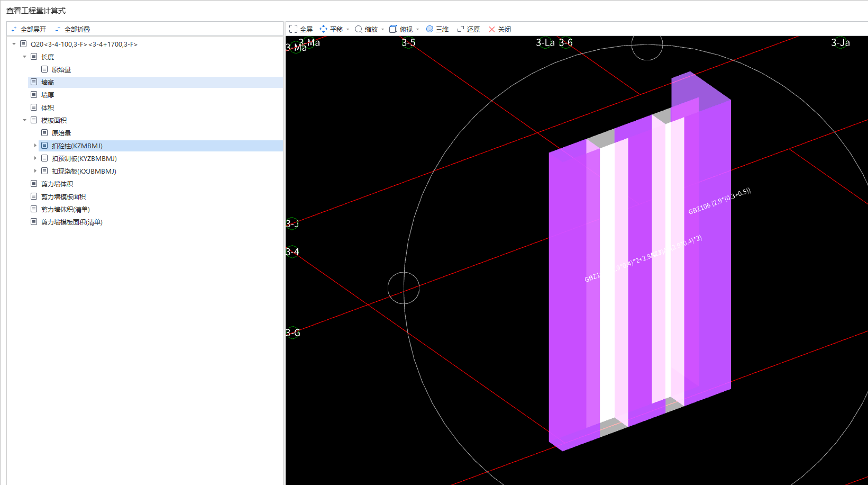The image size is (868, 485).
Task: Collapse the 模板面积 tree node
Action: coord(25,120)
